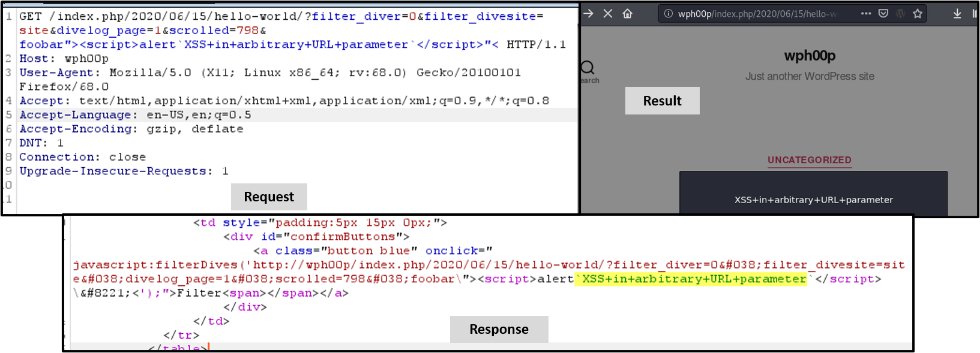Bookmark this page with the star icon
The image size is (980, 353).
(x=918, y=13)
